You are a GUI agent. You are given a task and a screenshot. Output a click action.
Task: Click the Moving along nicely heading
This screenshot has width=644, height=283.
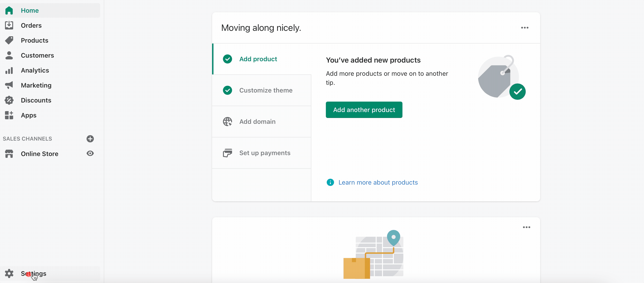pos(261,27)
